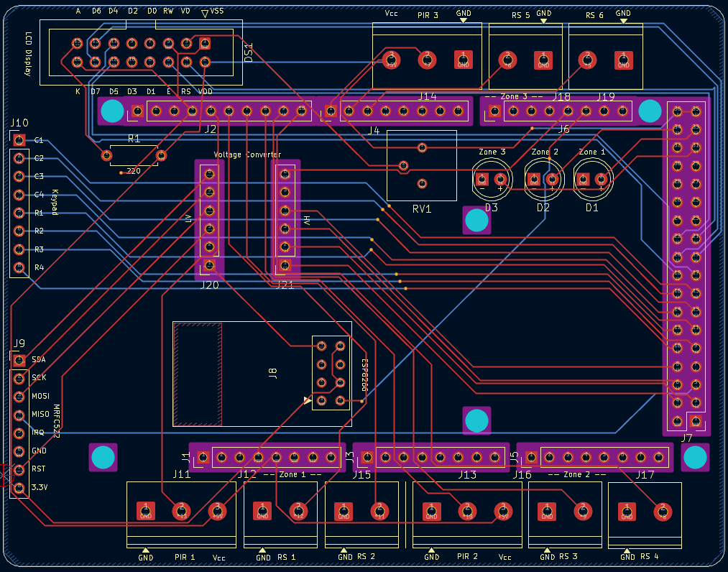This screenshot has height=572, width=728.
Task: Select the J17 terminal label
Action: click(645, 474)
